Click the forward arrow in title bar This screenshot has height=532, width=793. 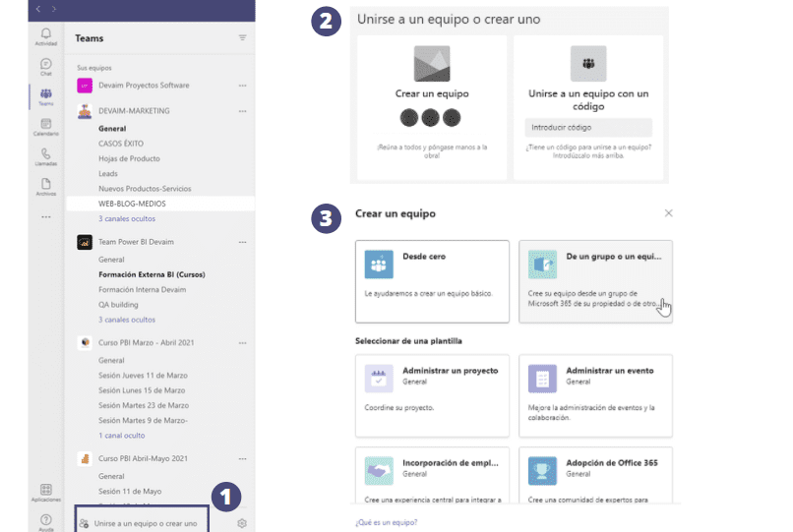(x=53, y=9)
